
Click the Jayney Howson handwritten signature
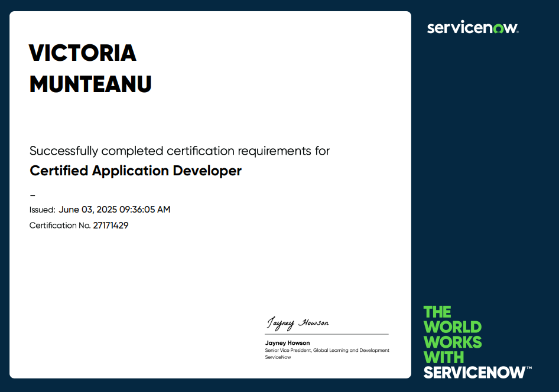click(298, 324)
